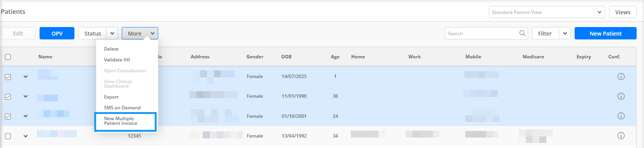Choose Export from the More menu

click(111, 97)
